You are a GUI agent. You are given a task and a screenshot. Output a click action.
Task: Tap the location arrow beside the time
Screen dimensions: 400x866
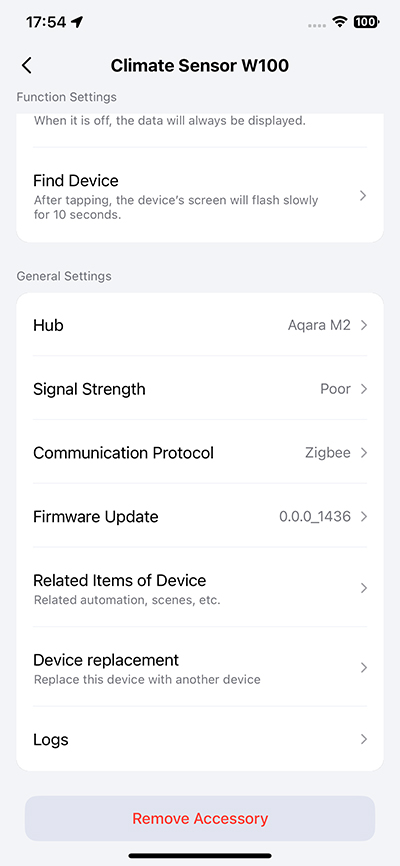[77, 22]
